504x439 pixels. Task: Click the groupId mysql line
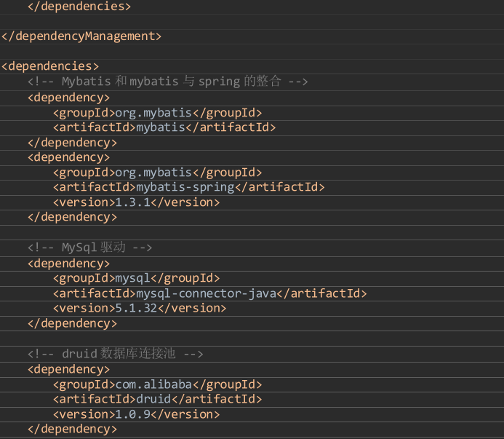[x=137, y=278]
